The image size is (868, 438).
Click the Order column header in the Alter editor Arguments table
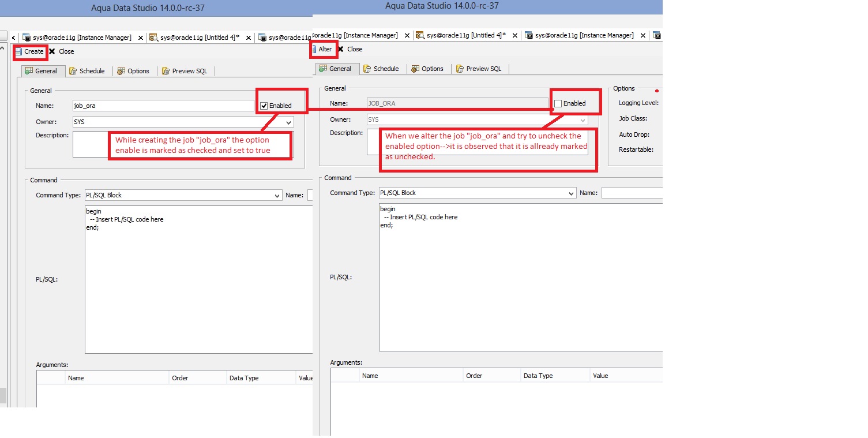coord(492,376)
